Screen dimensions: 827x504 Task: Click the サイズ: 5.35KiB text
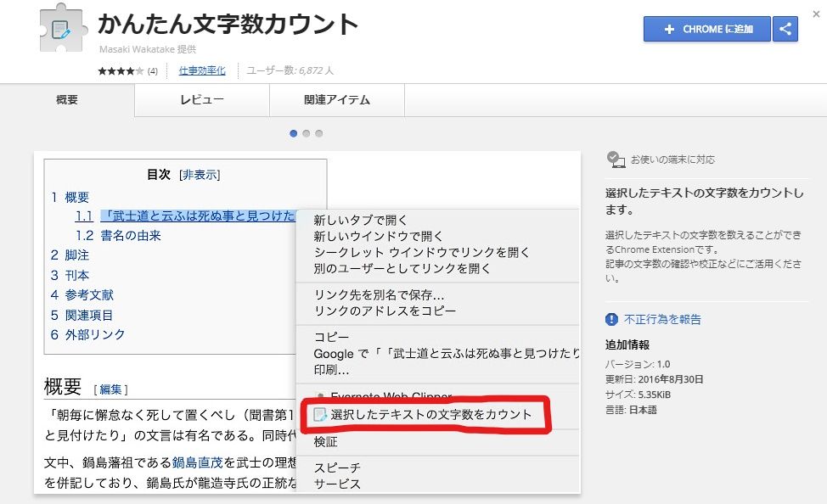639,395
